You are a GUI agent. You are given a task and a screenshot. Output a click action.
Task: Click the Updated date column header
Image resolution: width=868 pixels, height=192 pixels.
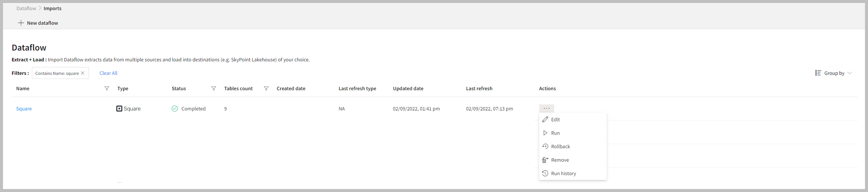(408, 88)
